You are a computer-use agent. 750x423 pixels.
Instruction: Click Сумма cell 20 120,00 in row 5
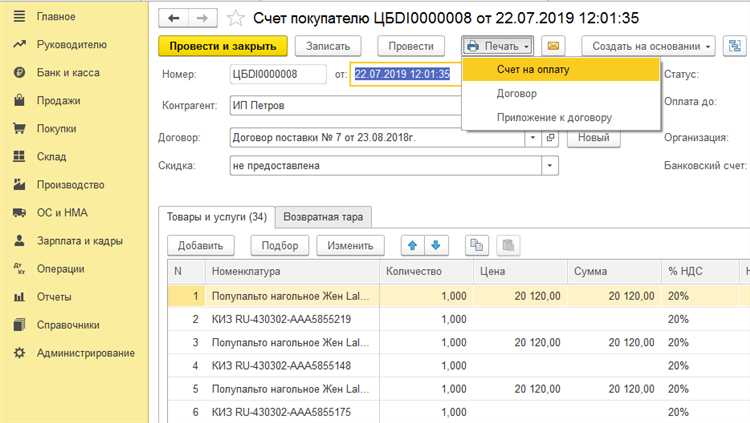[614, 389]
